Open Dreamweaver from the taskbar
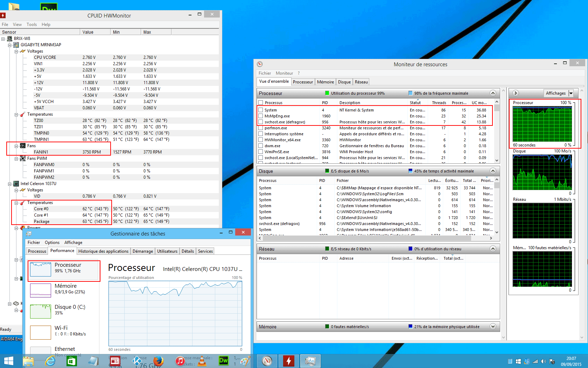The width and height of the screenshot is (588, 368). tap(224, 361)
